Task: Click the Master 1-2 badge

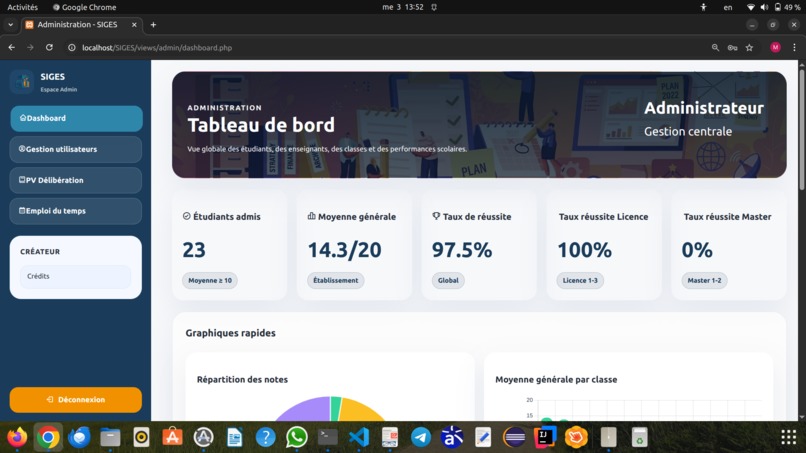Action: click(704, 280)
